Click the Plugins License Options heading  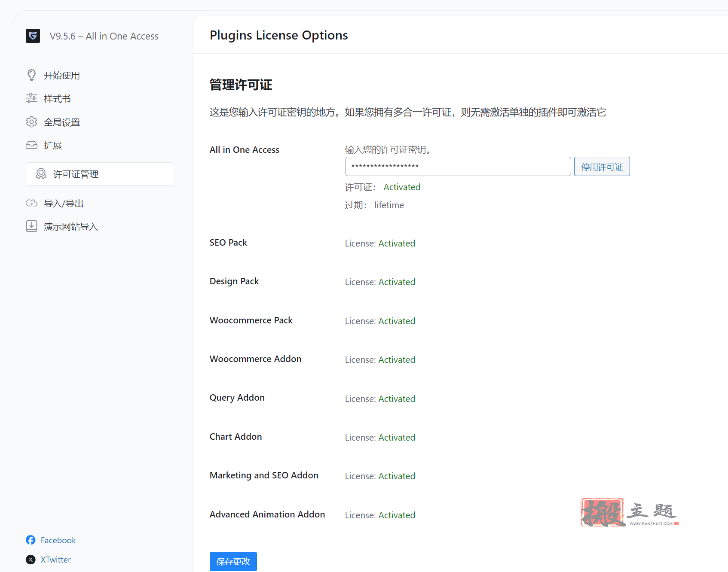279,35
